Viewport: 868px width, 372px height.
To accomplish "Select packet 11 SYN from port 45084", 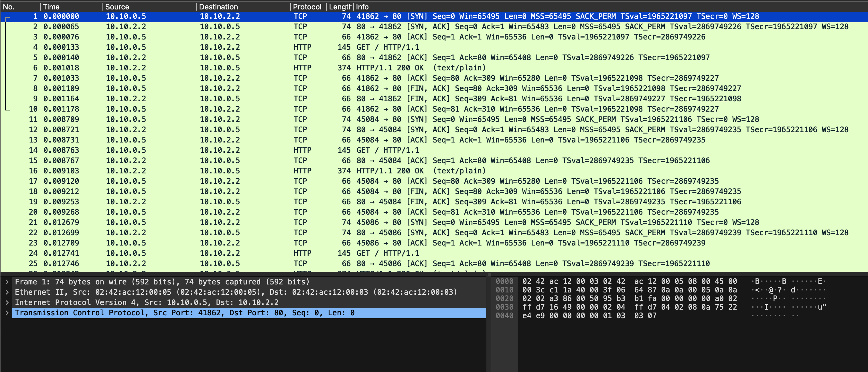I will (388, 119).
